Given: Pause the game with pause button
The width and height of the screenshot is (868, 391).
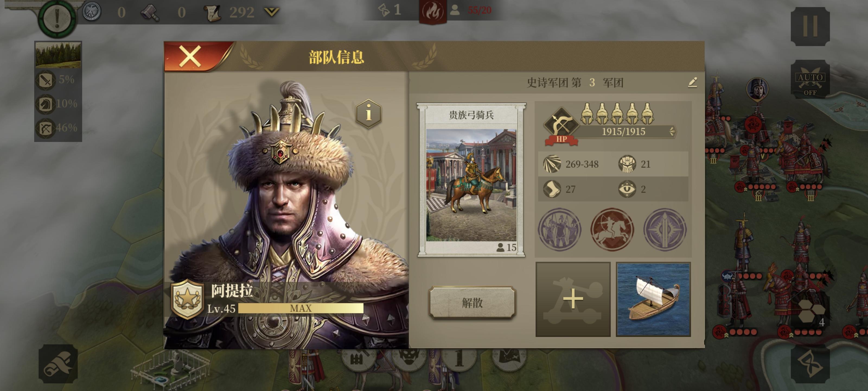Looking at the screenshot, I should pos(810,26).
